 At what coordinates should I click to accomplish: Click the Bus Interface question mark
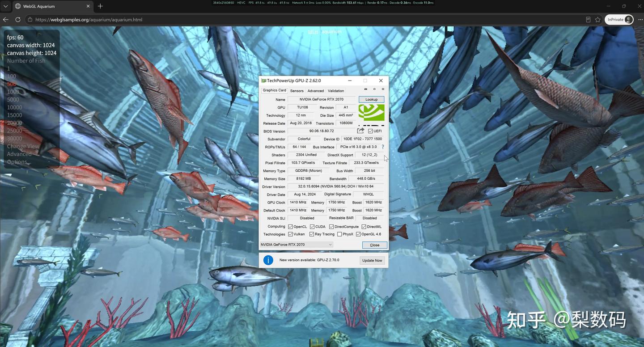tap(382, 147)
